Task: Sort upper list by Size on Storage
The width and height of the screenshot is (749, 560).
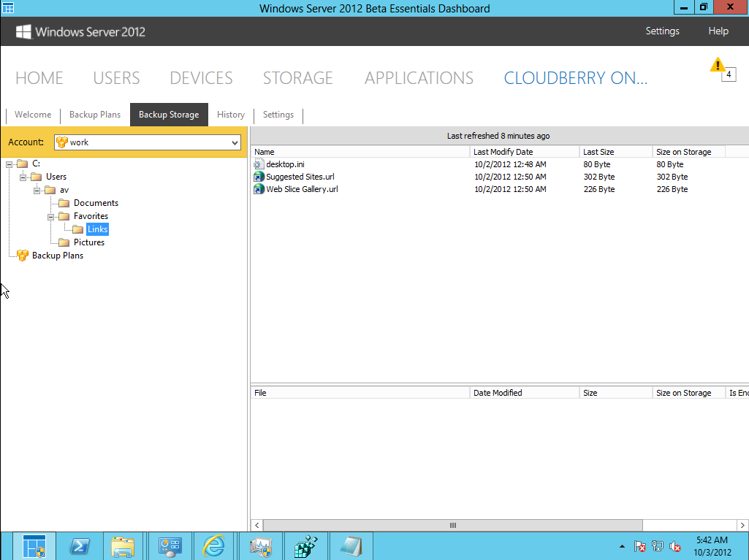Action: coord(689,152)
